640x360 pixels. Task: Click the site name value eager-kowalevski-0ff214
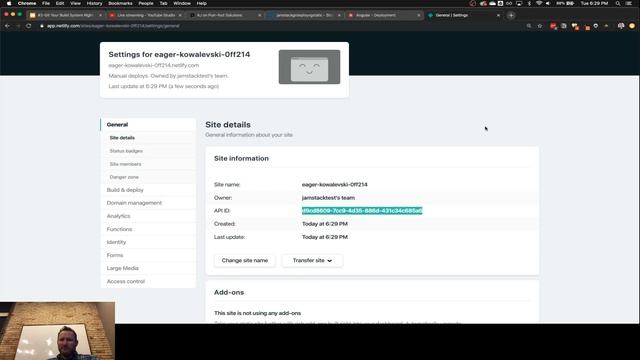pyautogui.click(x=335, y=184)
